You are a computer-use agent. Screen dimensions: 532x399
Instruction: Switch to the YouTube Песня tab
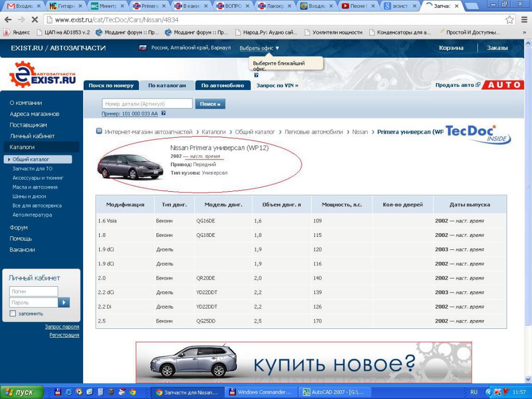[357, 6]
